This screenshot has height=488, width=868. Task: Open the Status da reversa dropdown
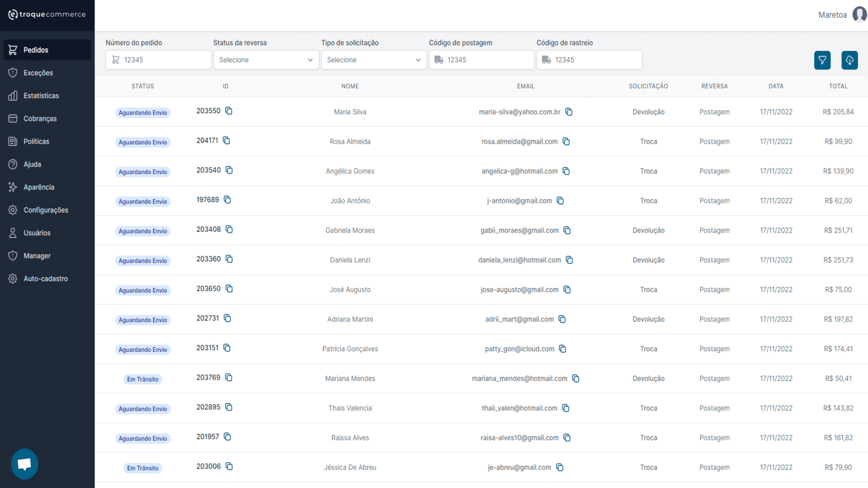pos(265,60)
